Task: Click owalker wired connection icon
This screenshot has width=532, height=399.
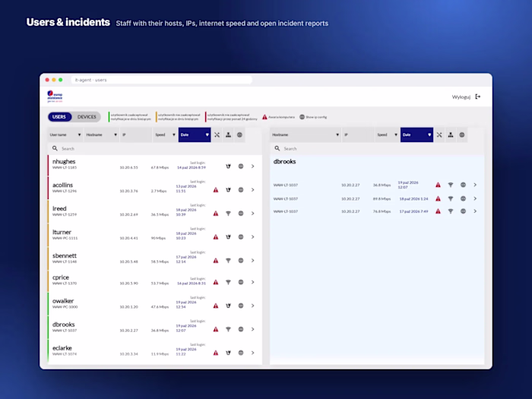Action: click(228, 306)
